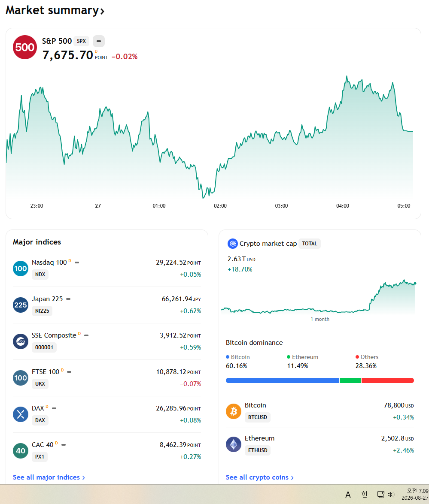429x504 pixels.
Task: Click the Nasdaq 100 market status indicator
Action: click(x=77, y=263)
